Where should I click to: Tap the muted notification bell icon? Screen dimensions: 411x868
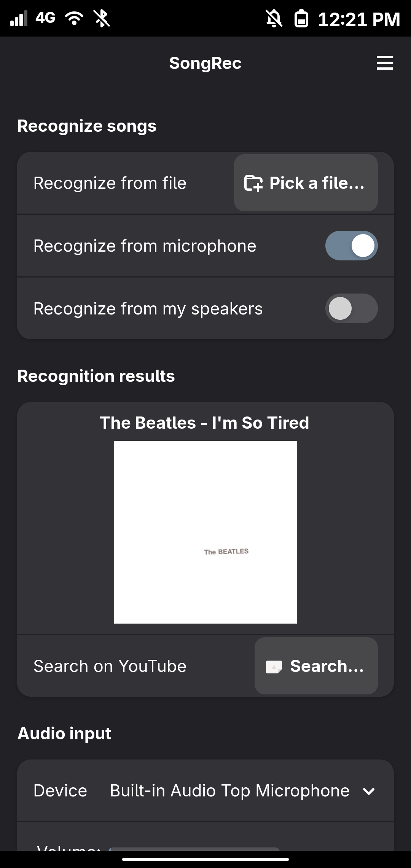point(274,19)
